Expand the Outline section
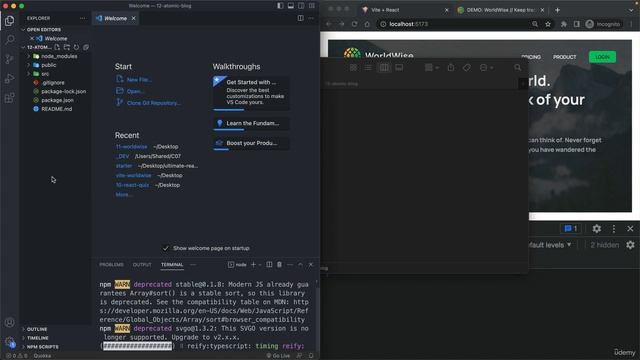The height and width of the screenshot is (360, 640). [x=37, y=329]
